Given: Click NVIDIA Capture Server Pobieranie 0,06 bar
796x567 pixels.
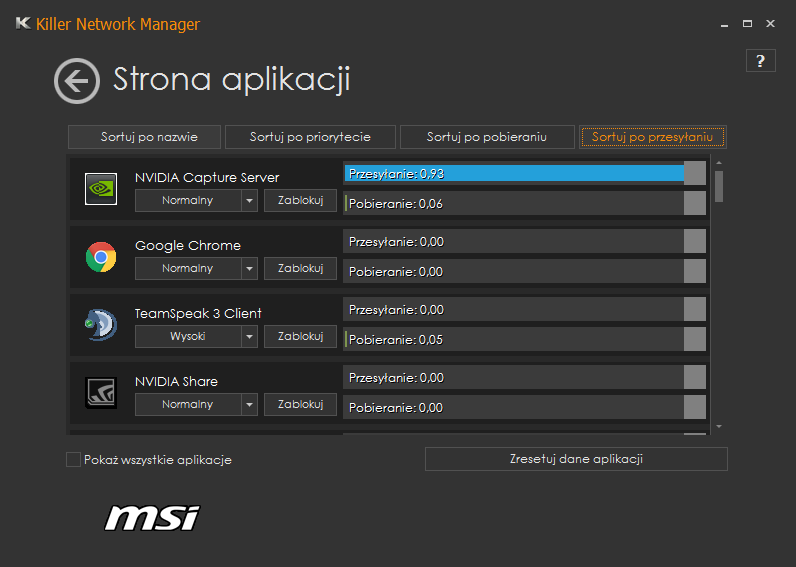Looking at the screenshot, I should coord(524,204).
